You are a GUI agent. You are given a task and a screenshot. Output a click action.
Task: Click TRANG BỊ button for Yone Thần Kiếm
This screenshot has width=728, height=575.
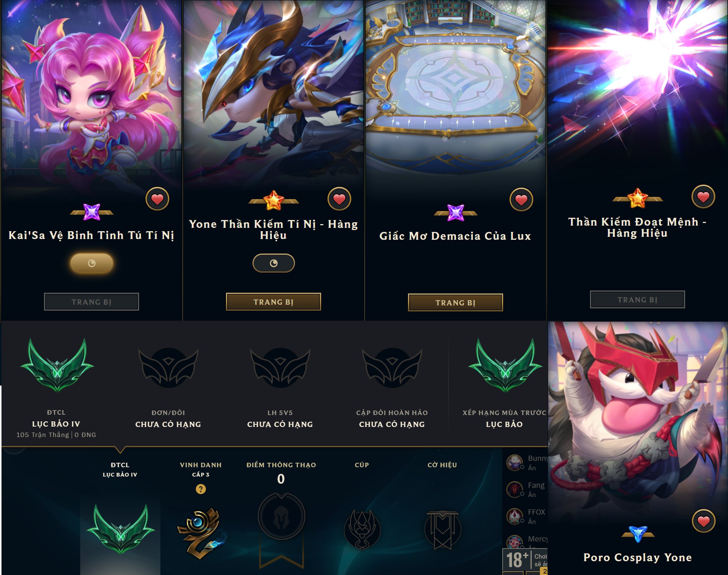[273, 302]
